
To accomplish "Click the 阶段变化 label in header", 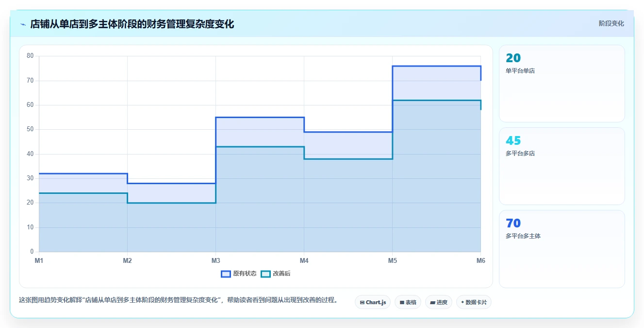I will click(611, 23).
